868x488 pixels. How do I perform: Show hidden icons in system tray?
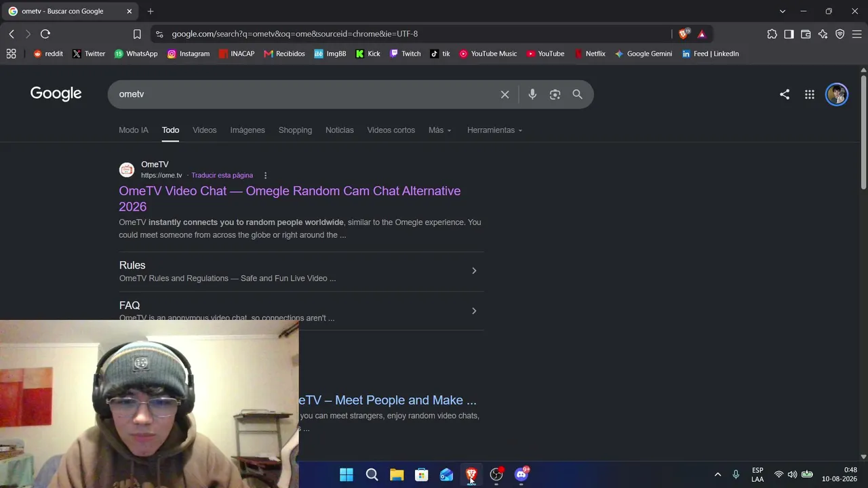point(717,474)
